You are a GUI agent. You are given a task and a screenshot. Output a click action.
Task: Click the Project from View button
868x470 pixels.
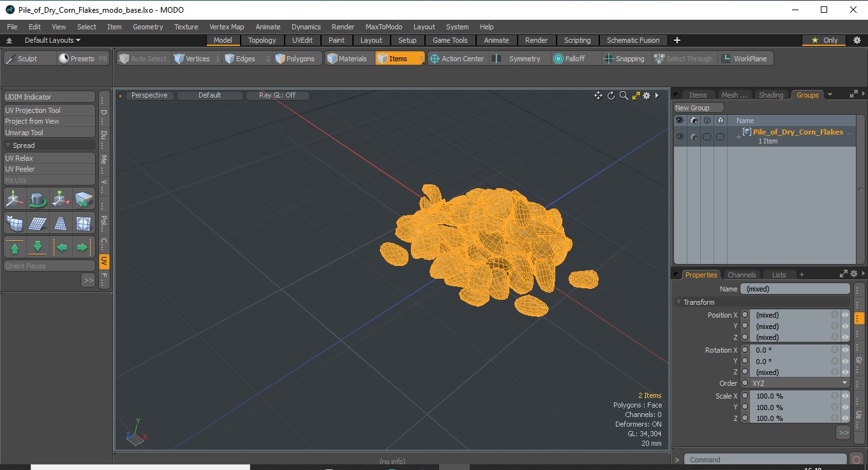(x=50, y=121)
